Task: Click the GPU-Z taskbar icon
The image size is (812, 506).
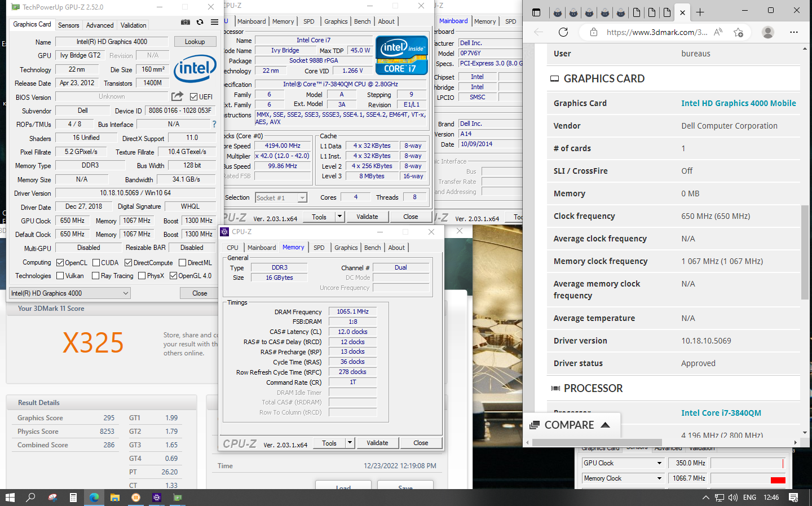Action: 178,498
